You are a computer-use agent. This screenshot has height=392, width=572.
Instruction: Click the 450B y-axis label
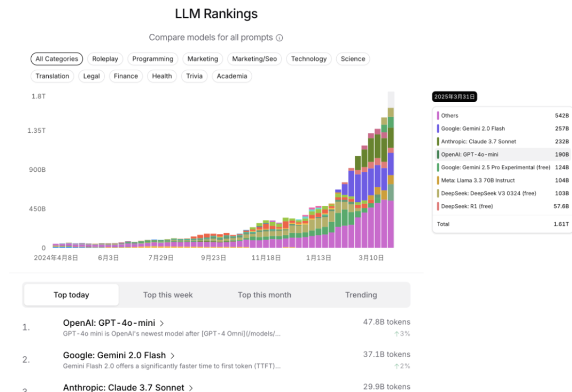[x=37, y=209]
